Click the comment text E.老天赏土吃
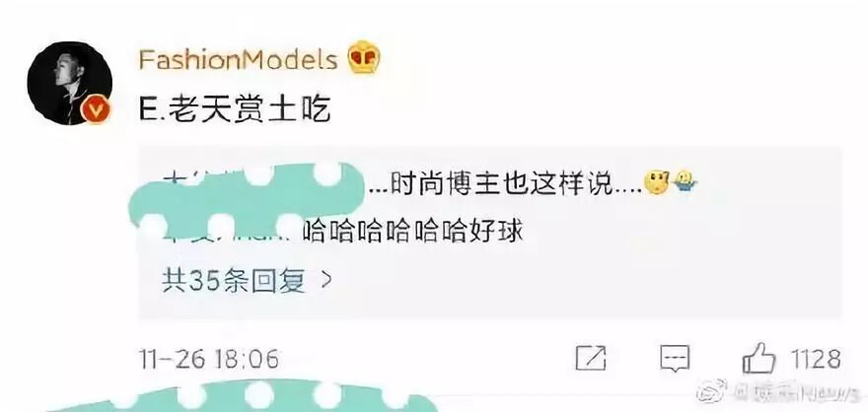The width and height of the screenshot is (868, 412). click(235, 110)
